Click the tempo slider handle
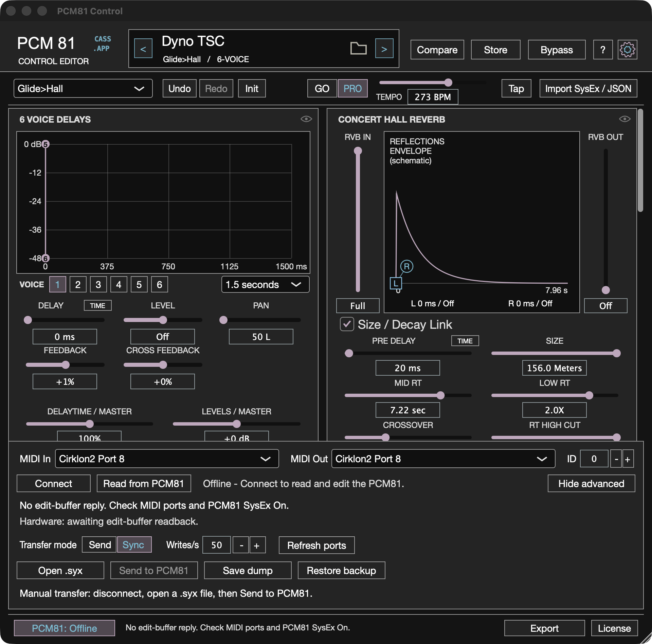The width and height of the screenshot is (652, 644). click(x=448, y=83)
